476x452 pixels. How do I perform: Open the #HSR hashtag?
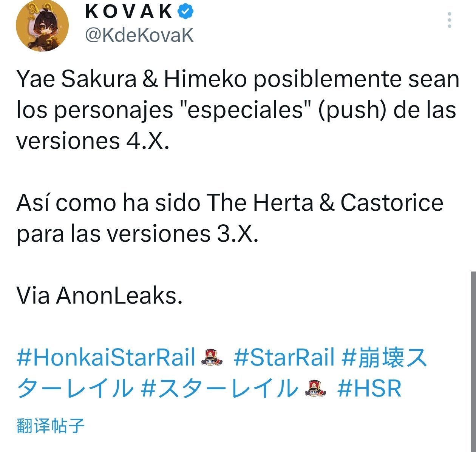click(x=369, y=388)
